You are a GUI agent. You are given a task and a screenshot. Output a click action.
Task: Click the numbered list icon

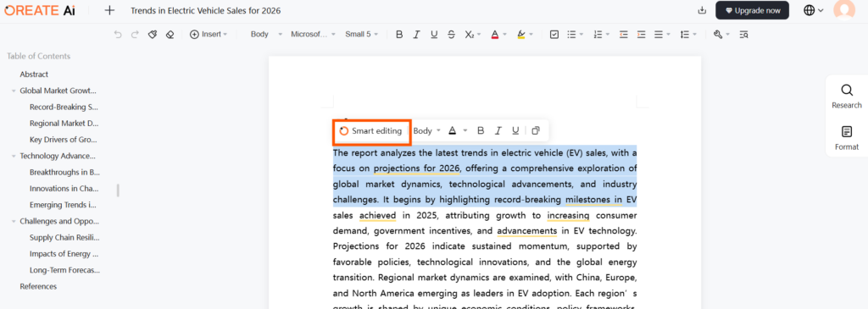(598, 34)
